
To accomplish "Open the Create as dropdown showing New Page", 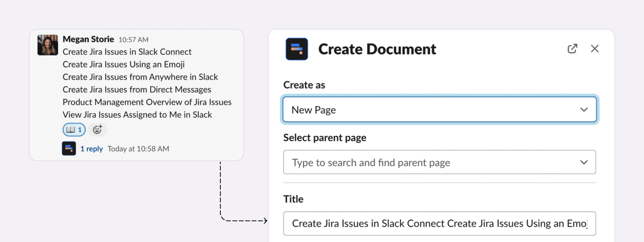I will click(440, 110).
